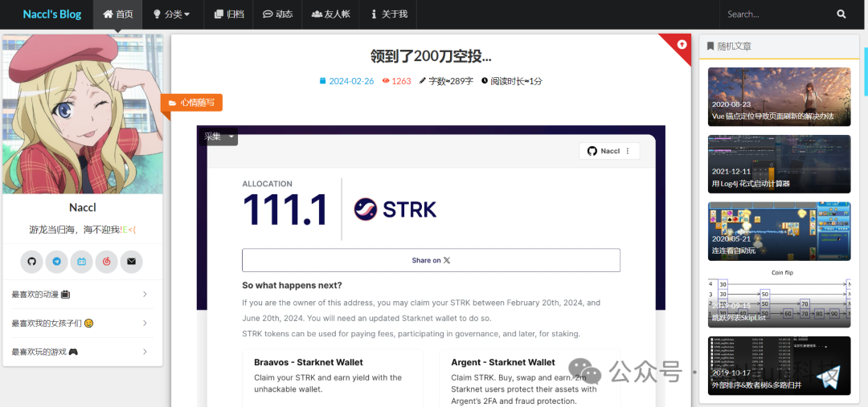Click the red corner up-arrow badge

(682, 44)
